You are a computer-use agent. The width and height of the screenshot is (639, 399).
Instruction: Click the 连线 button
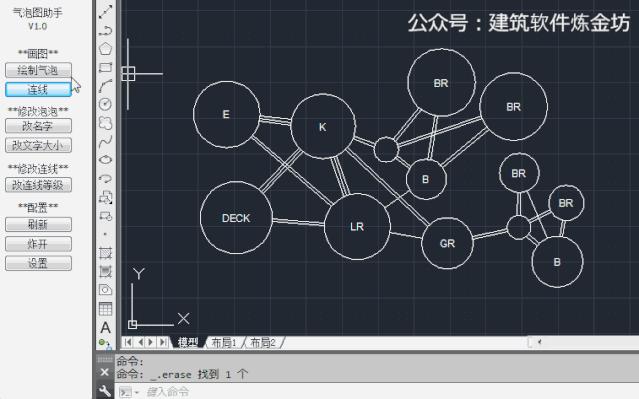click(x=38, y=89)
